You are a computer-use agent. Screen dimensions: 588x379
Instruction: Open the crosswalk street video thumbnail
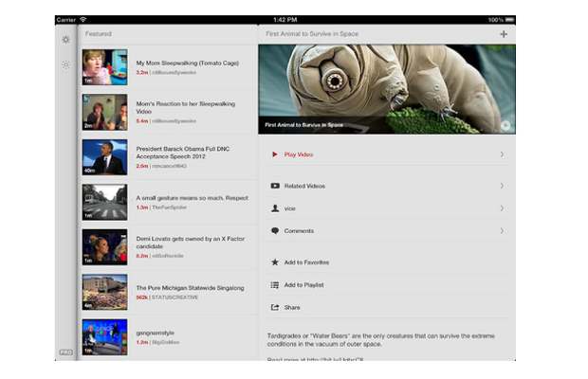click(x=104, y=202)
